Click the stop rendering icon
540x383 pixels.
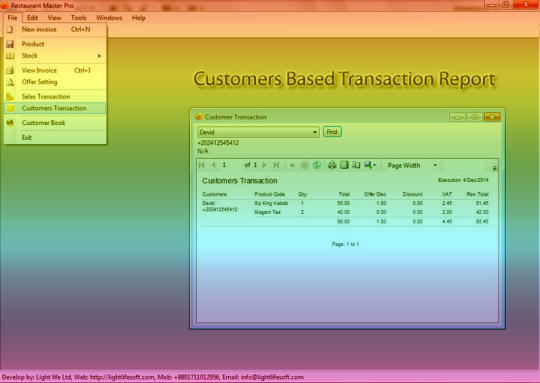coord(304,165)
